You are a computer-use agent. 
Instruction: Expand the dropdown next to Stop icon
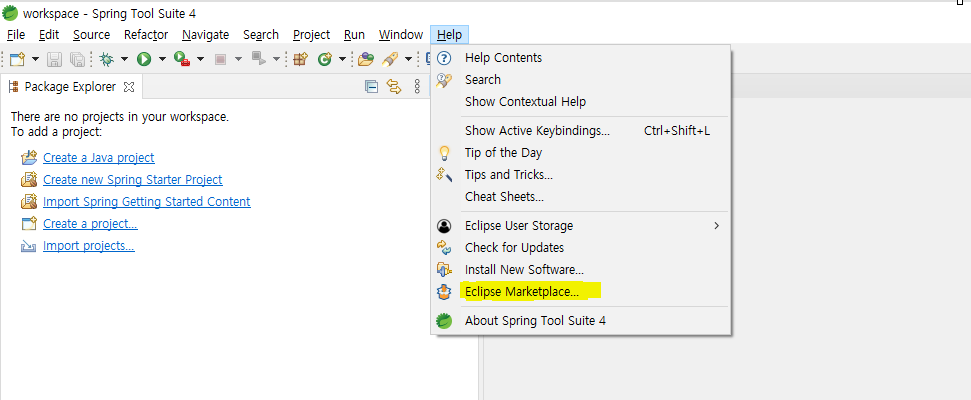pyautogui.click(x=238, y=59)
